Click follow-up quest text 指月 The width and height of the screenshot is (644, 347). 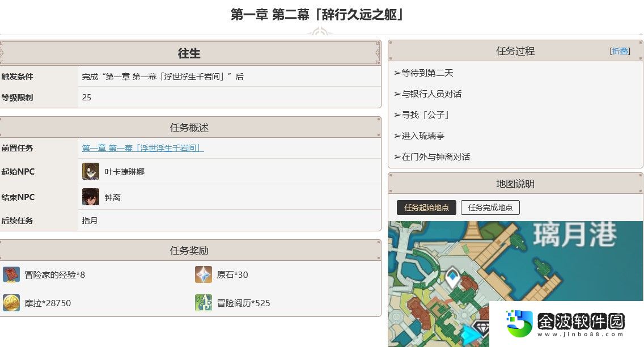[90, 221]
